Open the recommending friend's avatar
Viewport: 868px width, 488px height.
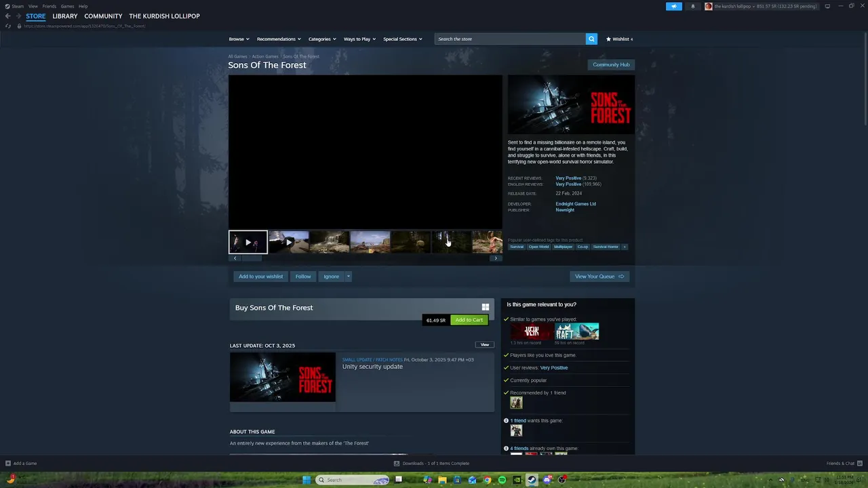coord(516,403)
